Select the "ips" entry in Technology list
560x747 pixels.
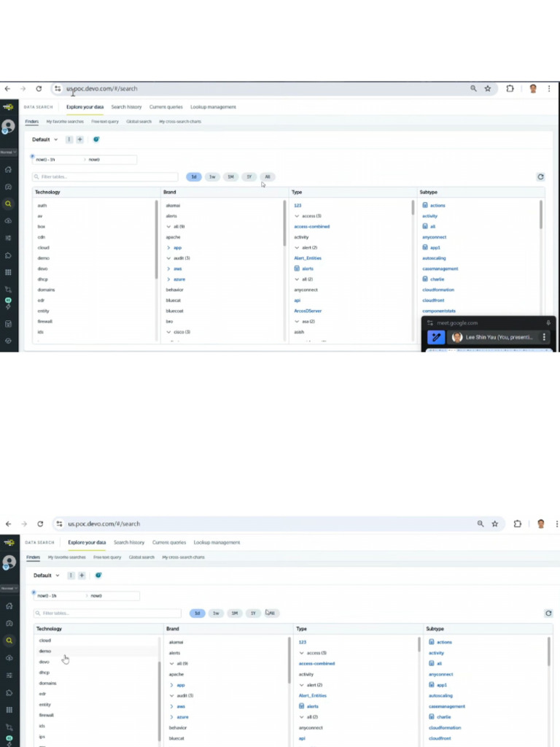42,736
